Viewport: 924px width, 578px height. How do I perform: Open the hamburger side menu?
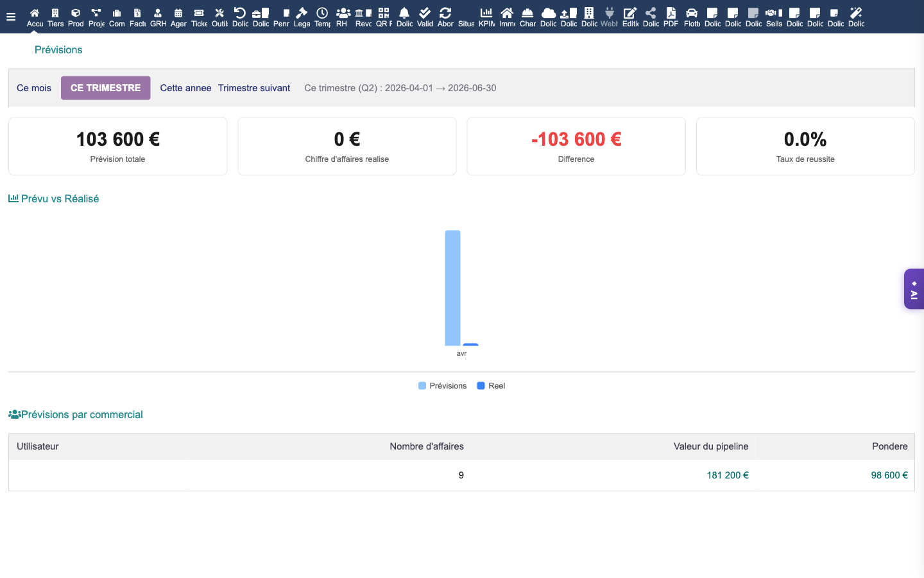tap(11, 17)
